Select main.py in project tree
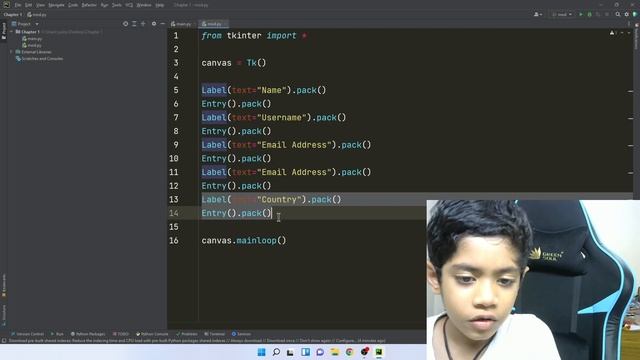 (x=33, y=39)
